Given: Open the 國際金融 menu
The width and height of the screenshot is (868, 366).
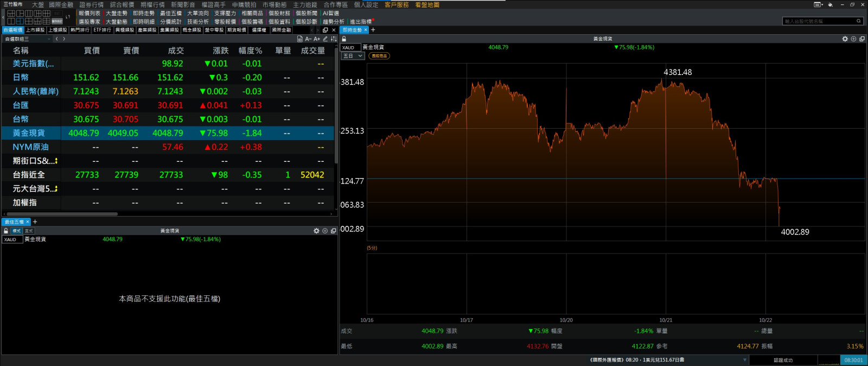Looking at the screenshot, I should point(61,5).
